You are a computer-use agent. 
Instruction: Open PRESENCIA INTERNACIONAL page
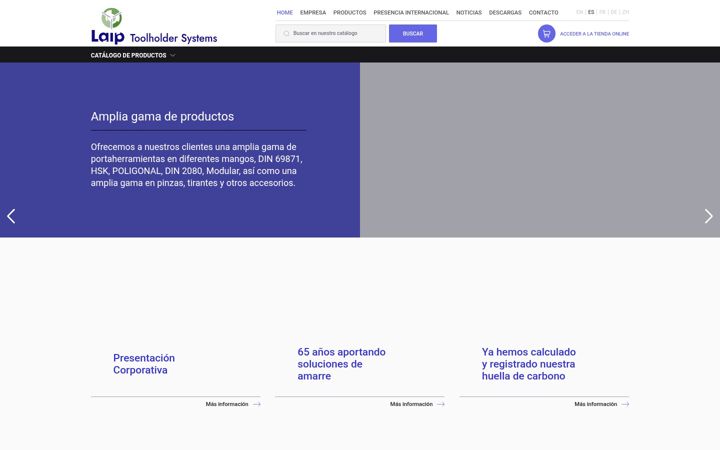click(x=411, y=12)
